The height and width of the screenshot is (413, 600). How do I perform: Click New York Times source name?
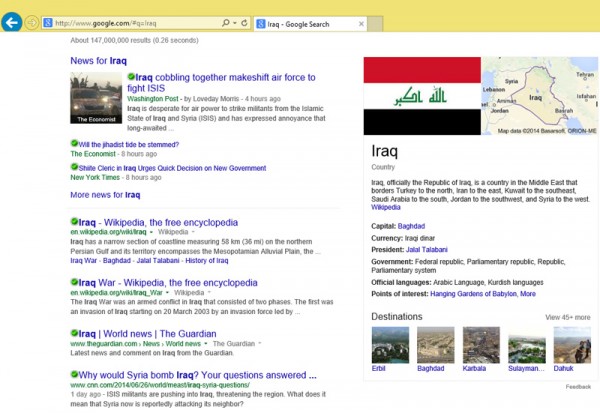point(95,177)
